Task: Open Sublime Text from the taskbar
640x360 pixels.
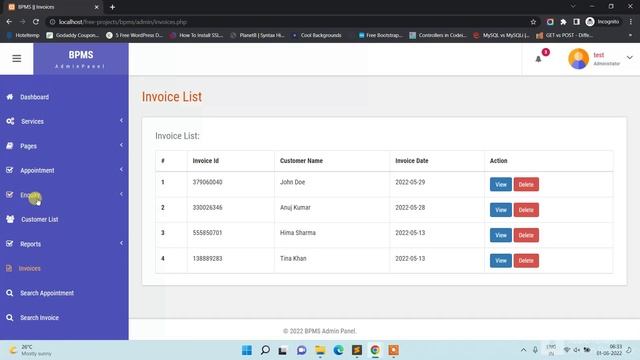Action: [x=357, y=350]
